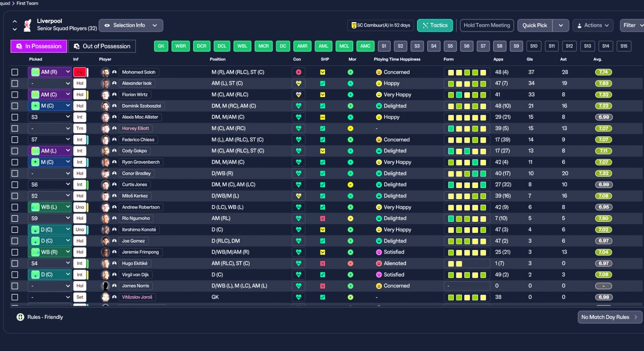Viewport: 644px width, 351px height.
Task: Click Hugo Ekitiké's red morale icon
Action: point(350,264)
